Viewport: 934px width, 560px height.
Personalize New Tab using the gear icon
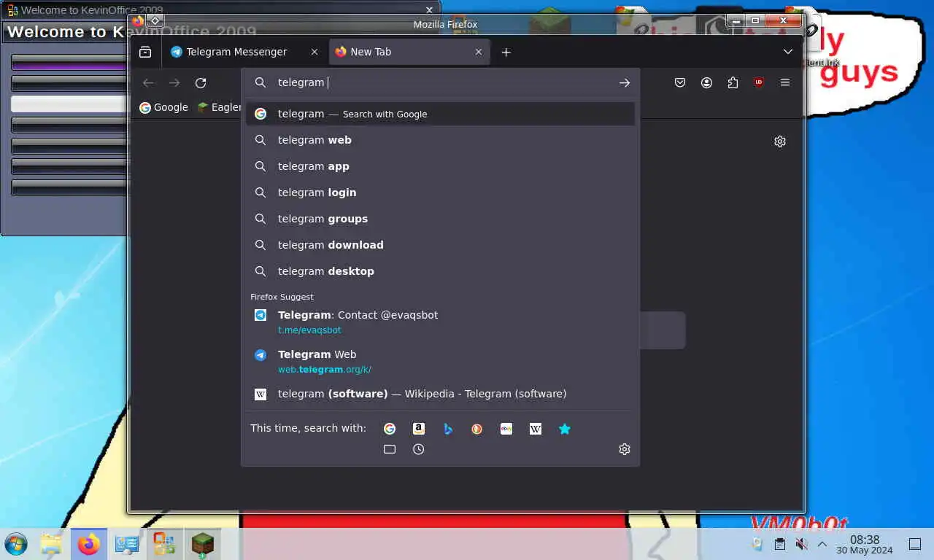(780, 141)
